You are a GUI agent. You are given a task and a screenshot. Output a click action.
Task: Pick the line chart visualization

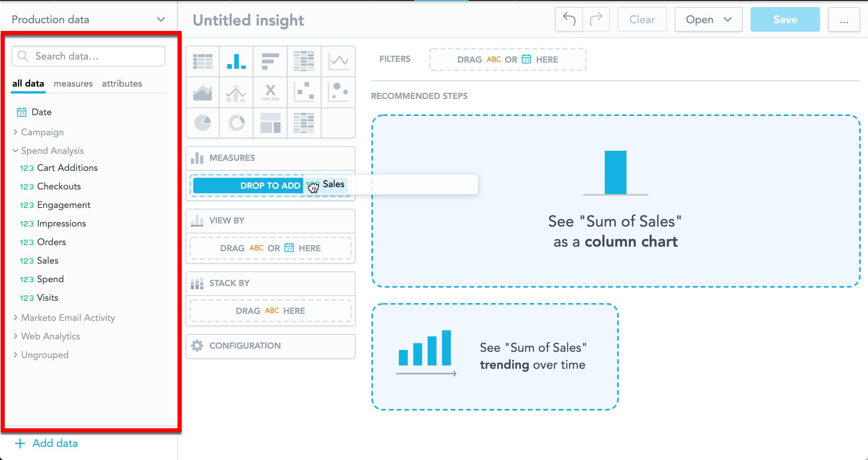(x=338, y=61)
